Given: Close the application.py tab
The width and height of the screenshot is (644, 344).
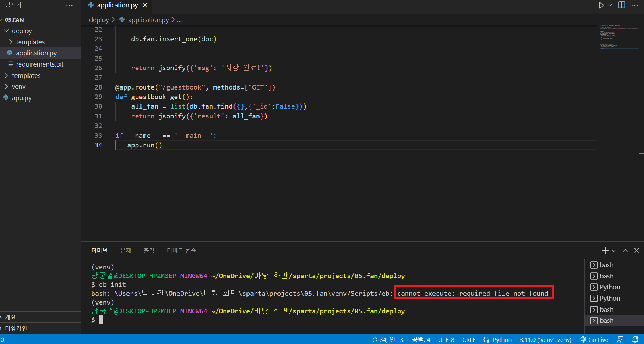Looking at the screenshot, I should tap(145, 5).
